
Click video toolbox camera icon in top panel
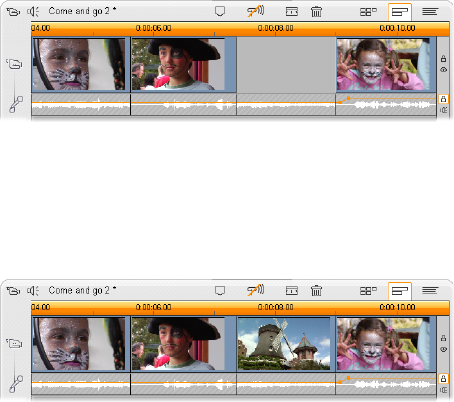coord(13,12)
